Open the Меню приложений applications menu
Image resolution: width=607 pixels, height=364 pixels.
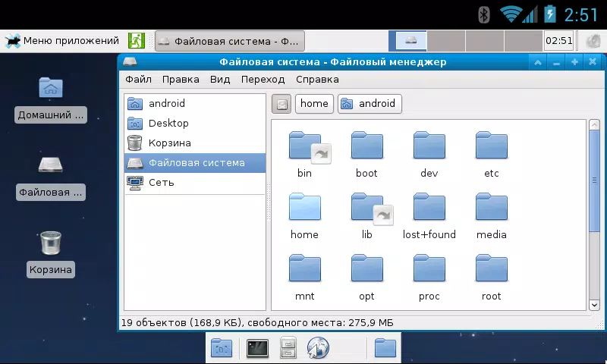[63, 41]
